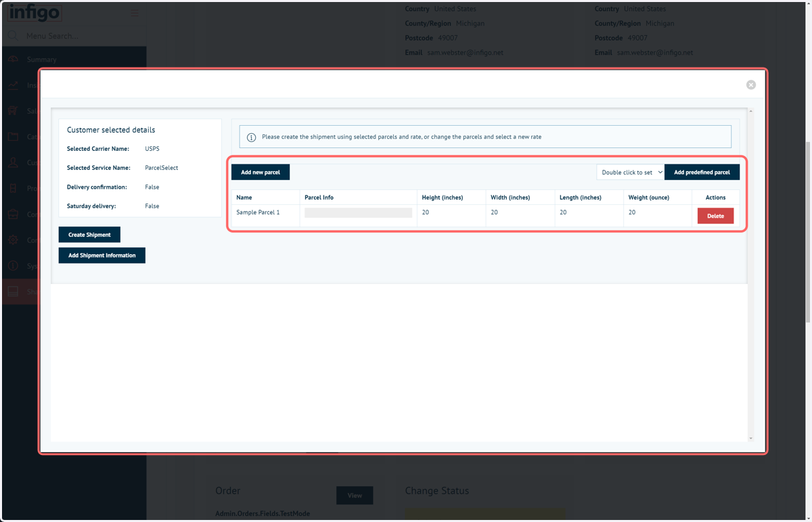Click the View button in the background Order section
Screen dimensions: 812x522
click(355, 495)
